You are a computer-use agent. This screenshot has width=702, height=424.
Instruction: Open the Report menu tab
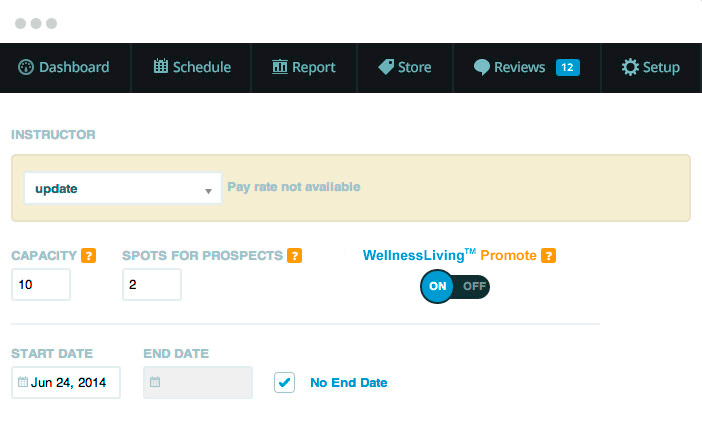click(304, 68)
